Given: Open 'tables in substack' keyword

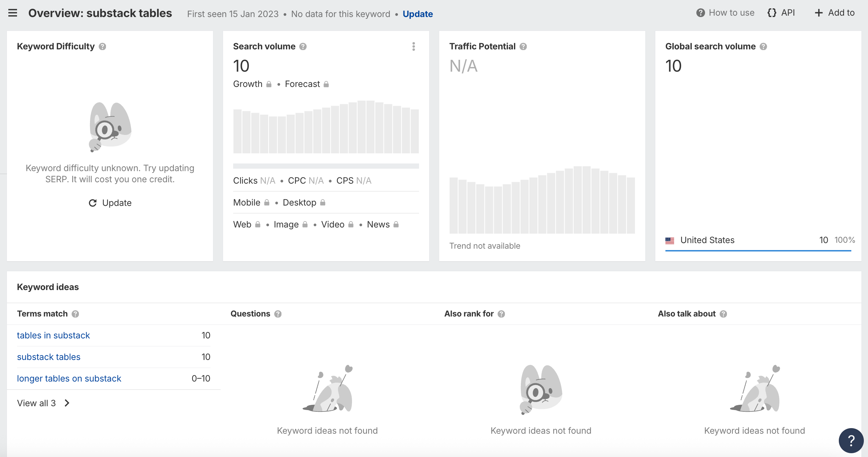Looking at the screenshot, I should [54, 336].
